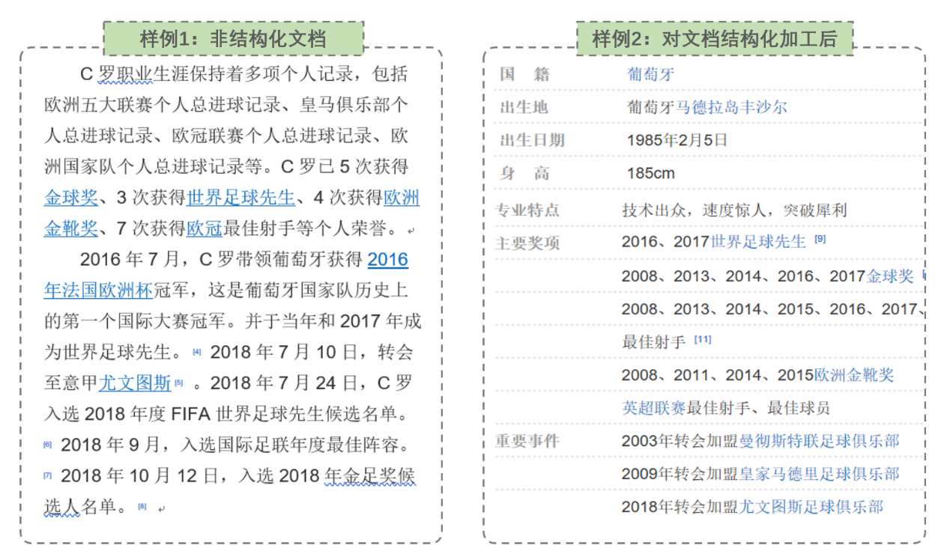This screenshot has height=560, width=950.
Task: Click the green 样例1：非结构化文档 header
Action: pyautogui.click(x=233, y=39)
